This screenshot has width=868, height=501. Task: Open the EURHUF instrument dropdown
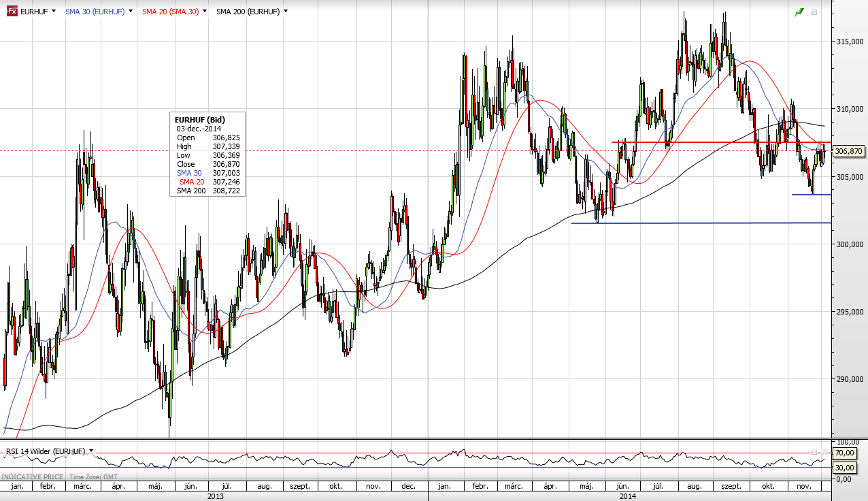53,12
